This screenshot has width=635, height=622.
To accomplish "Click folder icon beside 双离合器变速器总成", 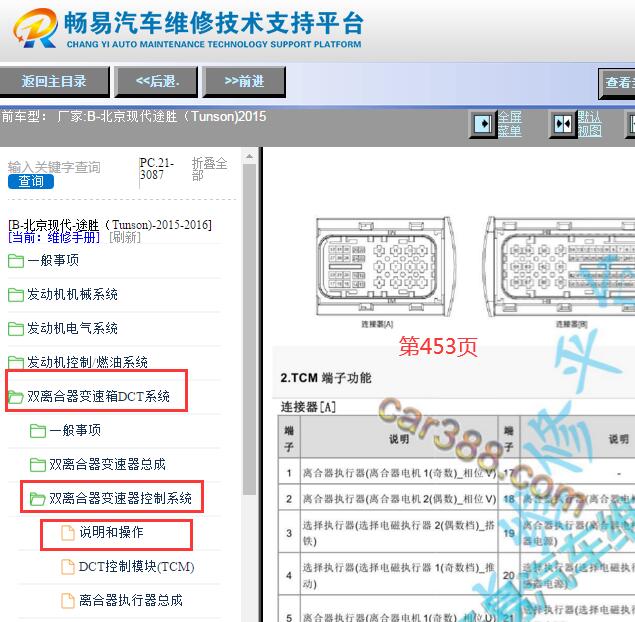I will click(38, 465).
